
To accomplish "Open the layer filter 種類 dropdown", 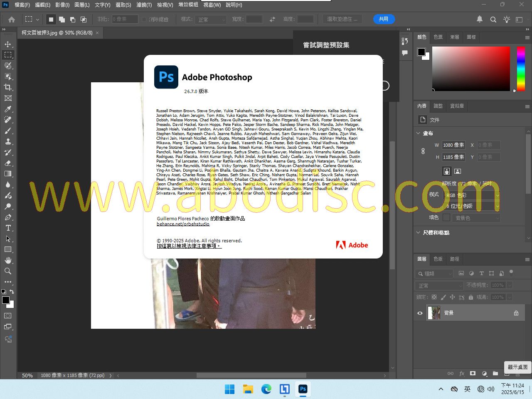I will (x=434, y=273).
